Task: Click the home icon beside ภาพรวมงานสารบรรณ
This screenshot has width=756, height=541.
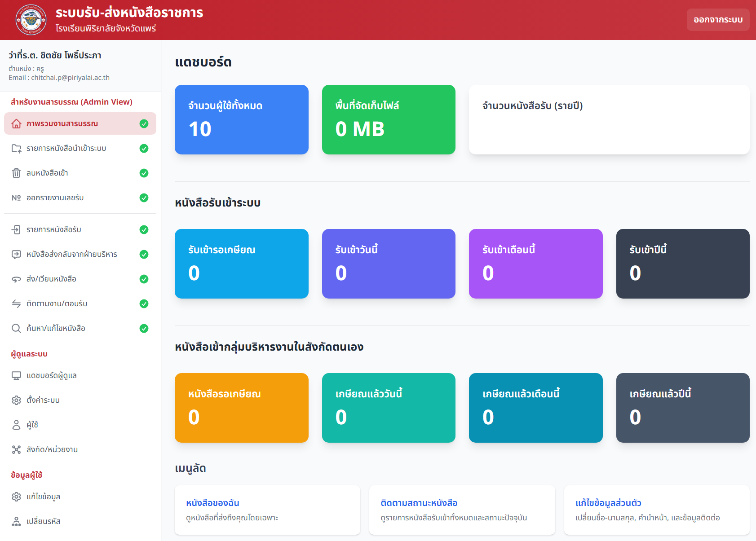Action: pyautogui.click(x=16, y=123)
